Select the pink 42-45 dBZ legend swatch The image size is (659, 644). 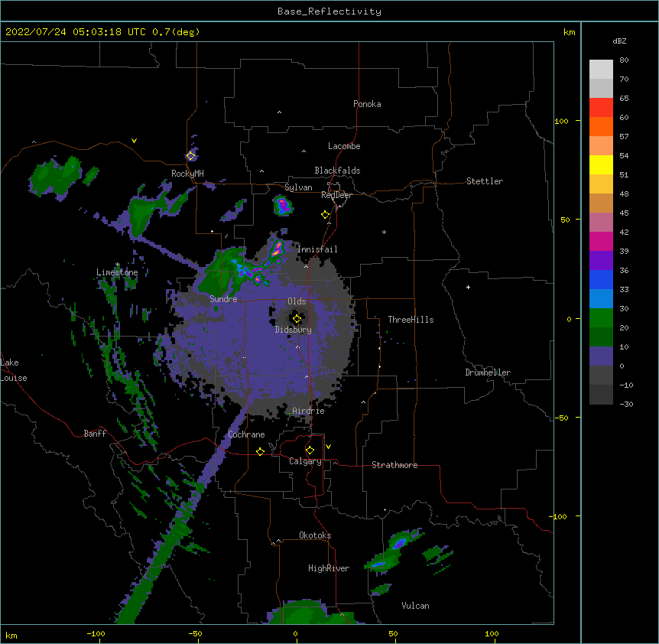click(x=601, y=223)
